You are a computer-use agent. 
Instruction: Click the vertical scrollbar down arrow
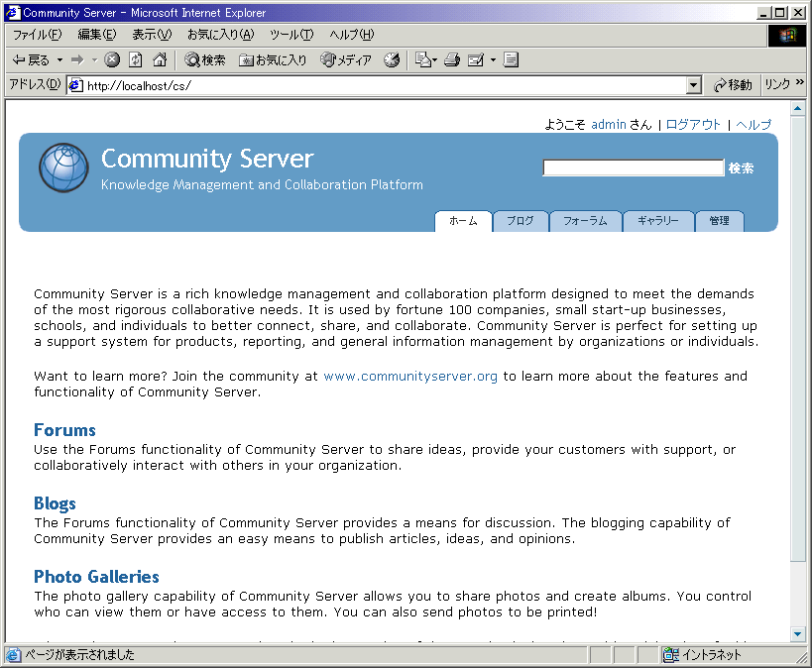[797, 634]
